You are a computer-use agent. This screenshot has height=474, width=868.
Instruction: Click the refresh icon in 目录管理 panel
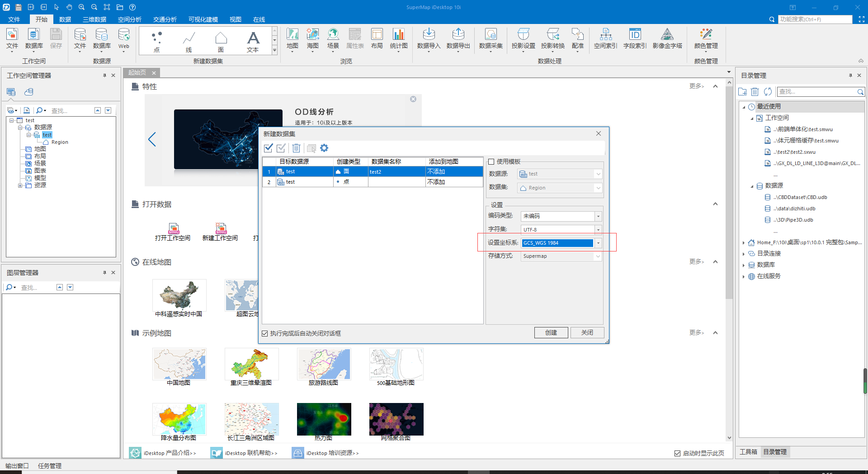click(x=768, y=92)
